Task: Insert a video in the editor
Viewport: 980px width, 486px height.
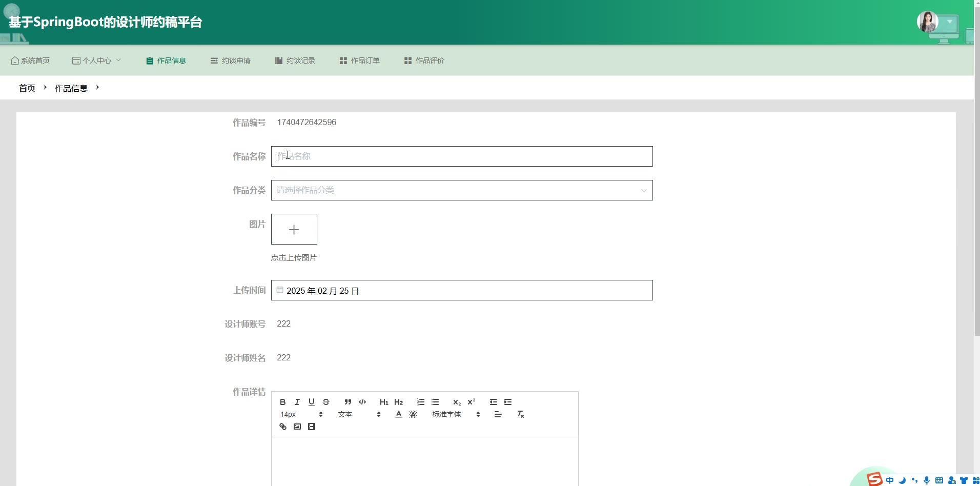Action: coord(311,427)
